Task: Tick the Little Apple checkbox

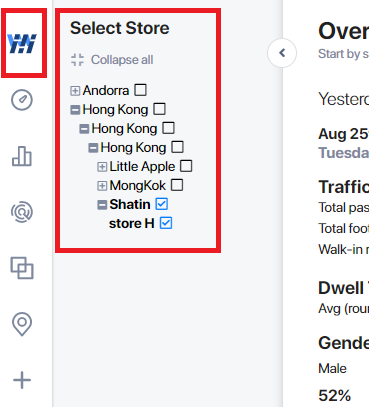Action: click(x=186, y=166)
